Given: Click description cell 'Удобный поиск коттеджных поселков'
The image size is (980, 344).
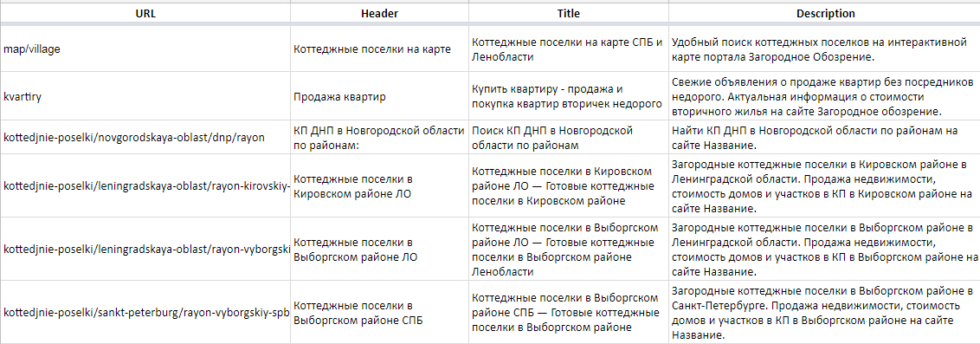Looking at the screenshot, I should pos(825,49).
